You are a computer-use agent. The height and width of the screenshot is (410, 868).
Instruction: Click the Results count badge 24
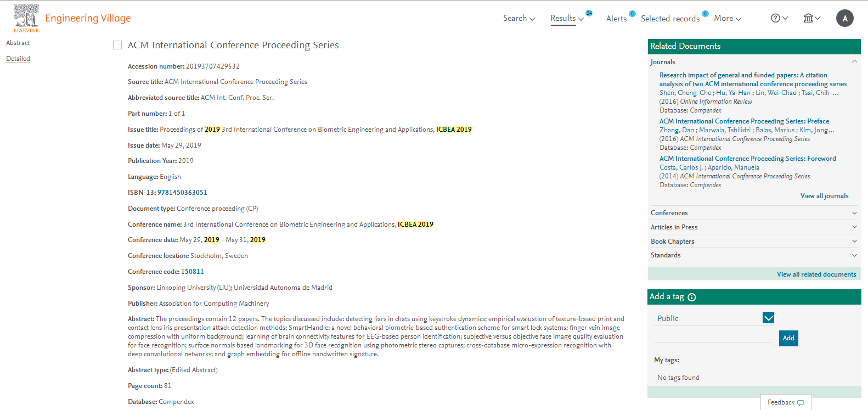[x=589, y=13]
